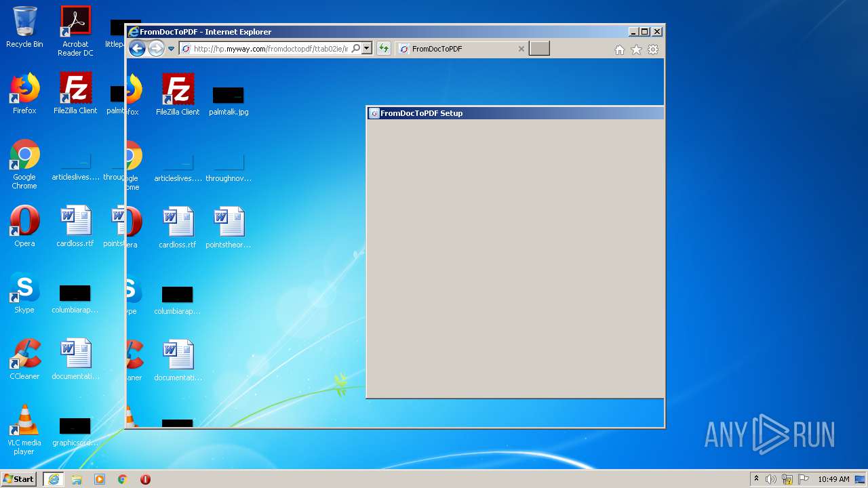The image size is (868, 488).
Task: Open the Action Center flag icon
Action: point(803,479)
